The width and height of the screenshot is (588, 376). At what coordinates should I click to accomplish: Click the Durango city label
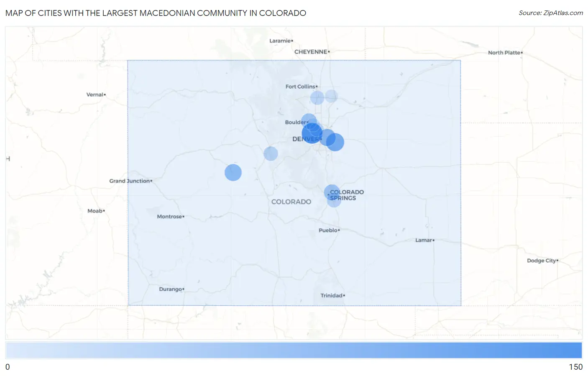click(171, 289)
